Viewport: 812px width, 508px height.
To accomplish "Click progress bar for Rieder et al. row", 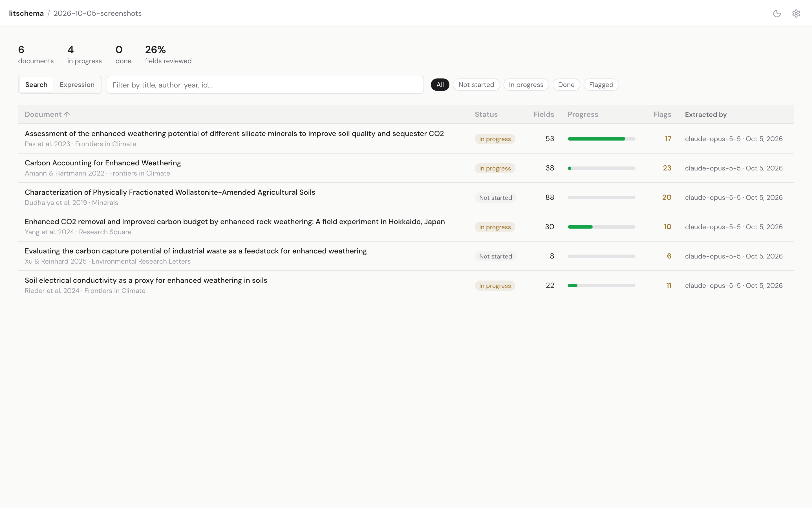I will (601, 286).
